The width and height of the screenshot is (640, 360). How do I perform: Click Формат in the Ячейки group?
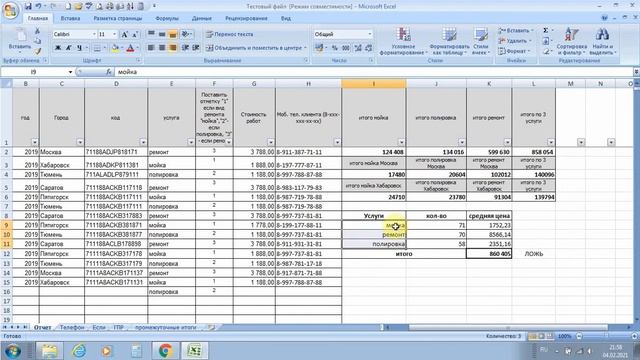pos(513,51)
